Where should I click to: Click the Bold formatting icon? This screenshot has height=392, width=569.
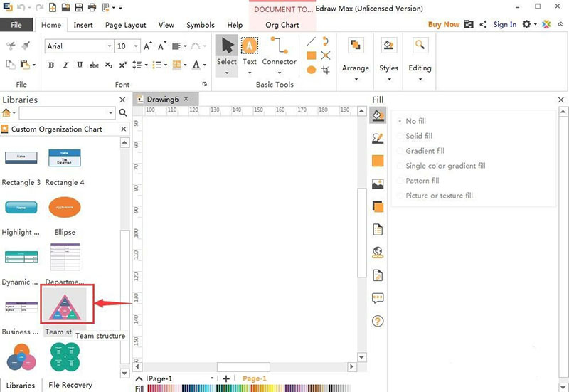51,65
